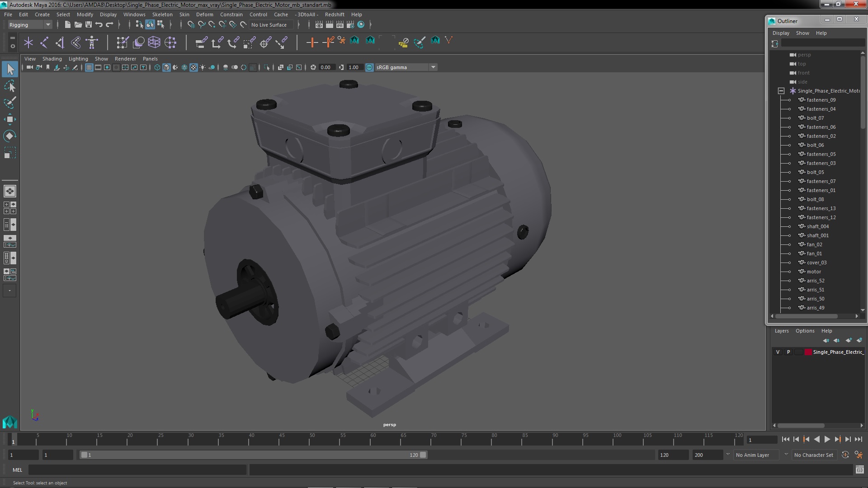This screenshot has width=868, height=488.
Task: Click the range slider end handle
Action: (x=423, y=455)
